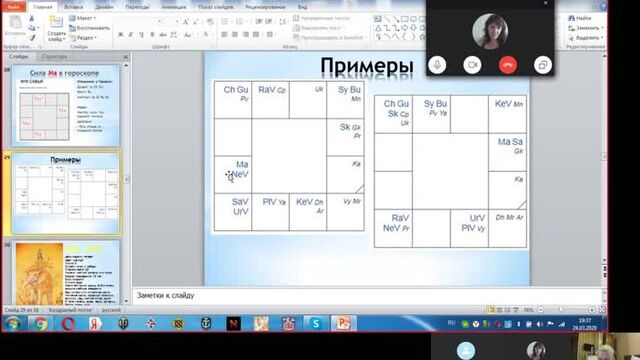Click the Заметки к слайду notes field
The width and height of the screenshot is (640, 360).
367,296
